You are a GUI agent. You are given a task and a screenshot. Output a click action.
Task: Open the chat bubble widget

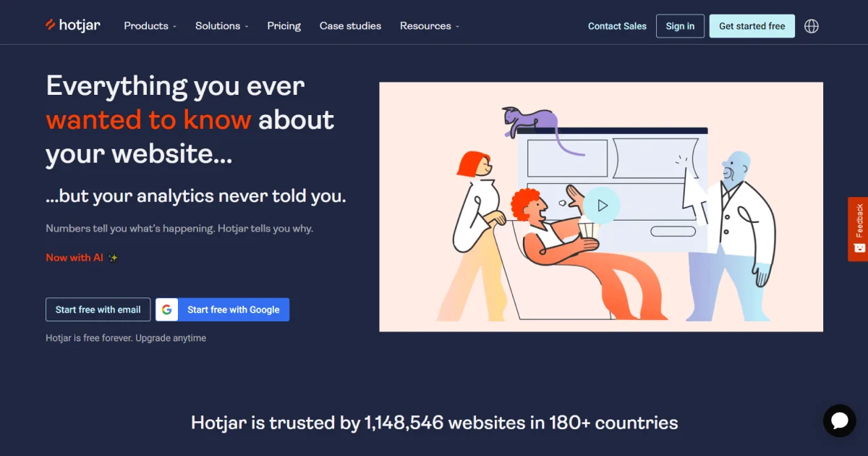tap(839, 421)
